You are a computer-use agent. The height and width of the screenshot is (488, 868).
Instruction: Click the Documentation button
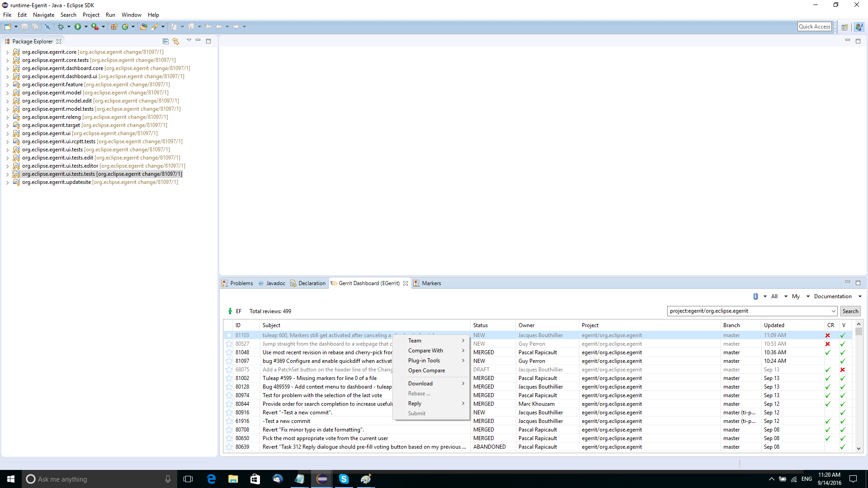(833, 296)
